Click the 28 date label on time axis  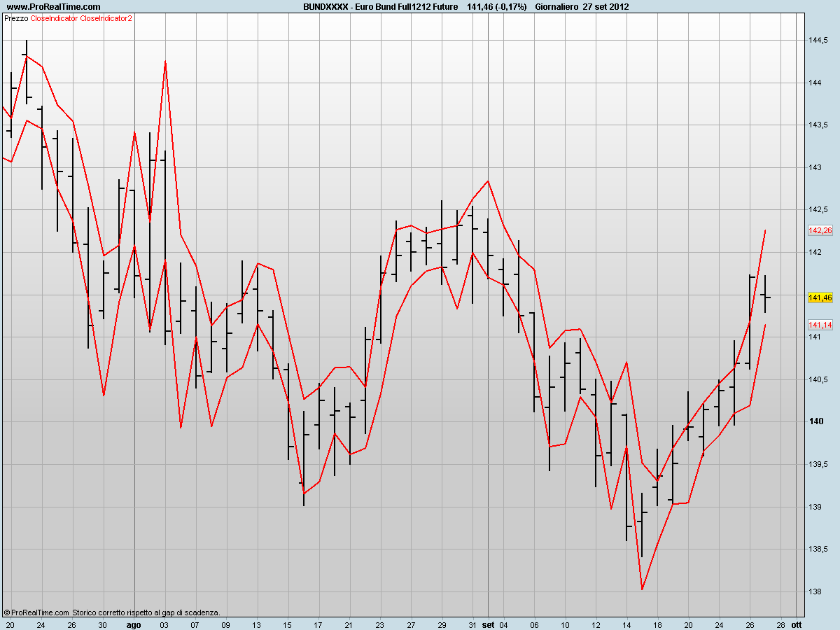[x=780, y=624]
